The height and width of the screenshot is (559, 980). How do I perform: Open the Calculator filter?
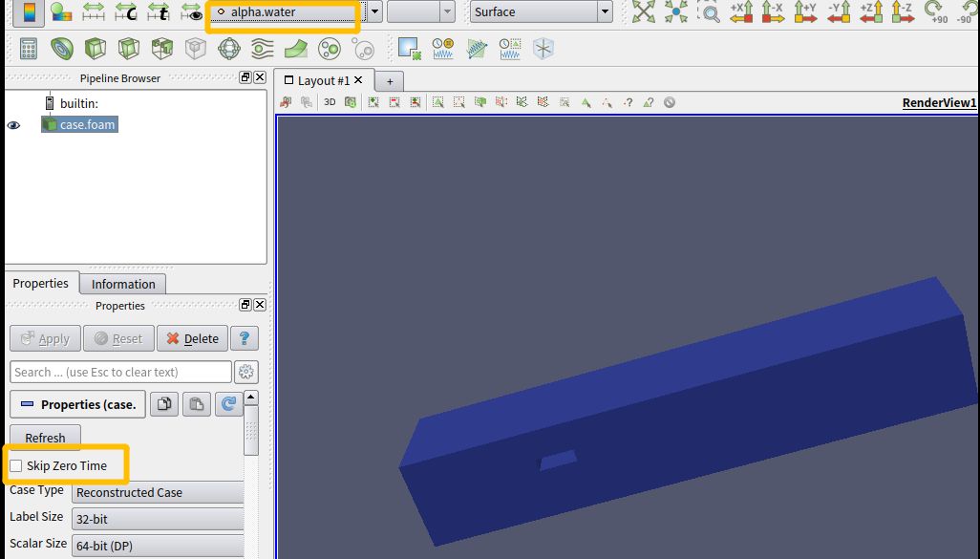coord(29,49)
